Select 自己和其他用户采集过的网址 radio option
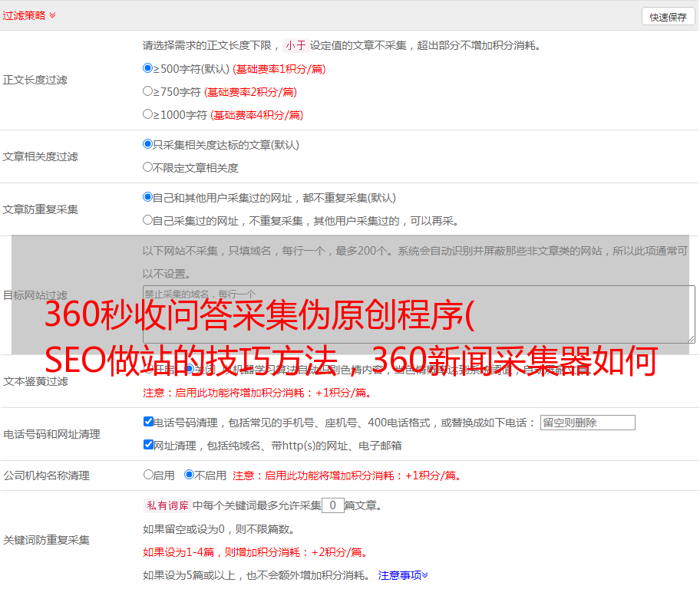 tap(147, 197)
